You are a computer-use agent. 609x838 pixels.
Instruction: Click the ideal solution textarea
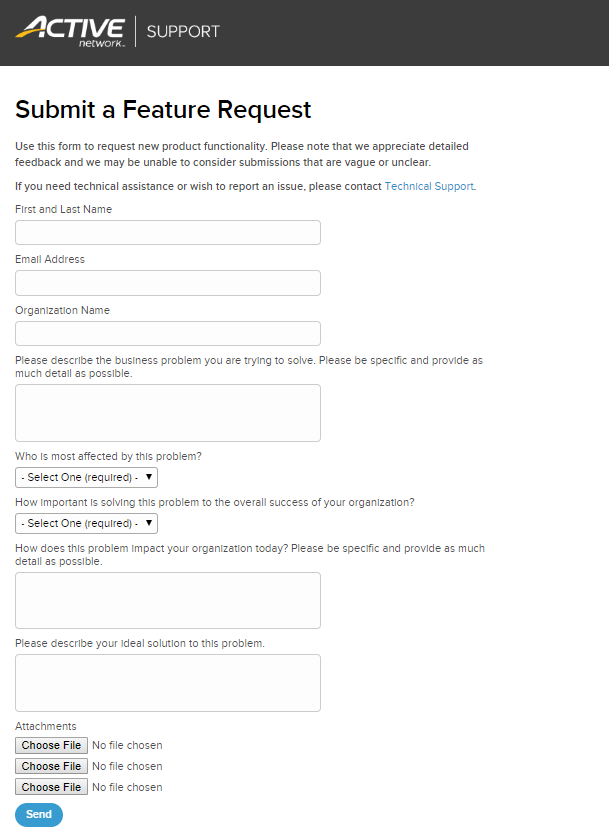pos(168,683)
